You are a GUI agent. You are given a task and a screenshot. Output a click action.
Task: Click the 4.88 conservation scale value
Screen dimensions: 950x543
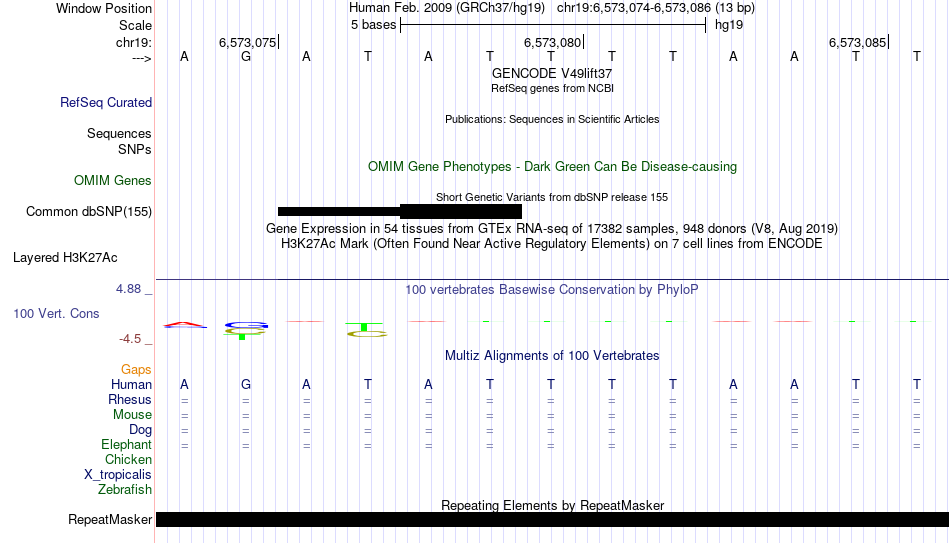(x=128, y=289)
